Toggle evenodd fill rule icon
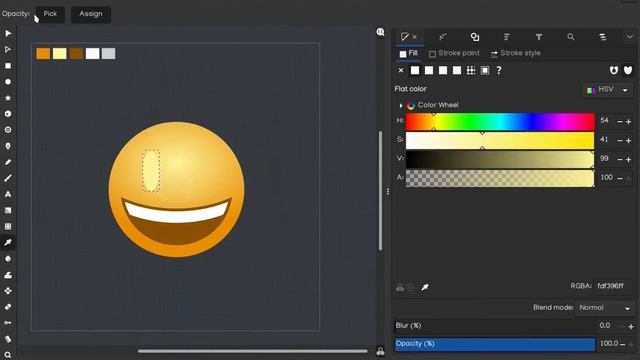 tap(613, 70)
